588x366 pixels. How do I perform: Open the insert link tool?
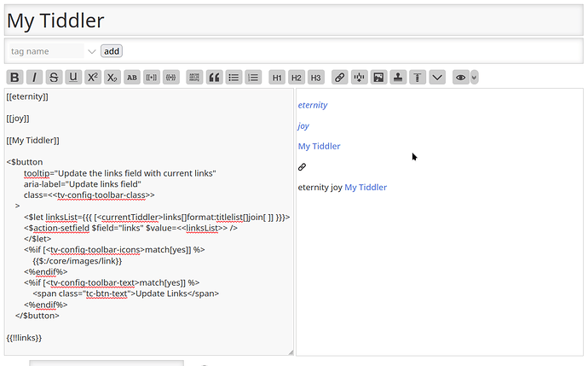click(x=339, y=78)
